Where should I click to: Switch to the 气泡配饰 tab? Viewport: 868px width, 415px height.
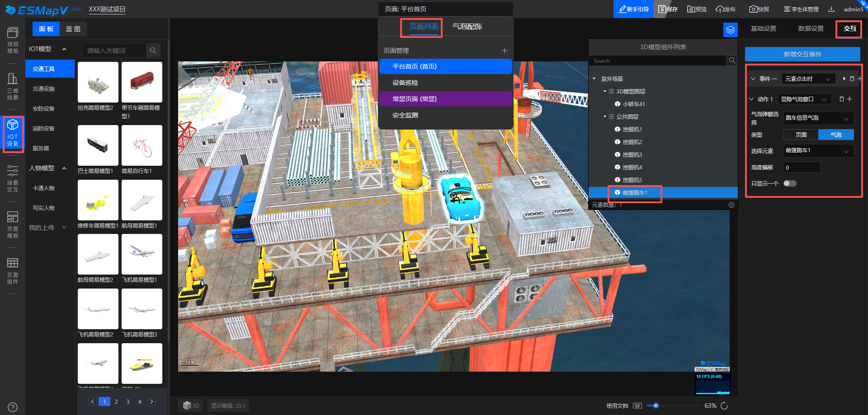click(x=467, y=27)
